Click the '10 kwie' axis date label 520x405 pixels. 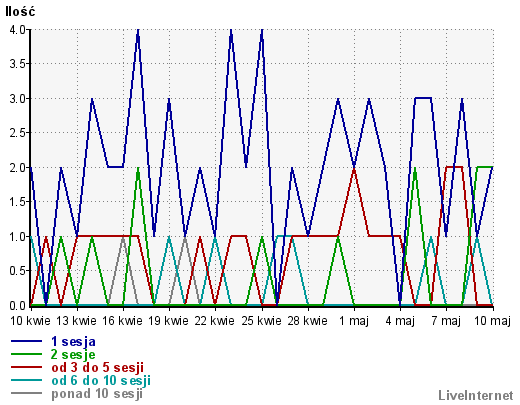[x=30, y=321]
